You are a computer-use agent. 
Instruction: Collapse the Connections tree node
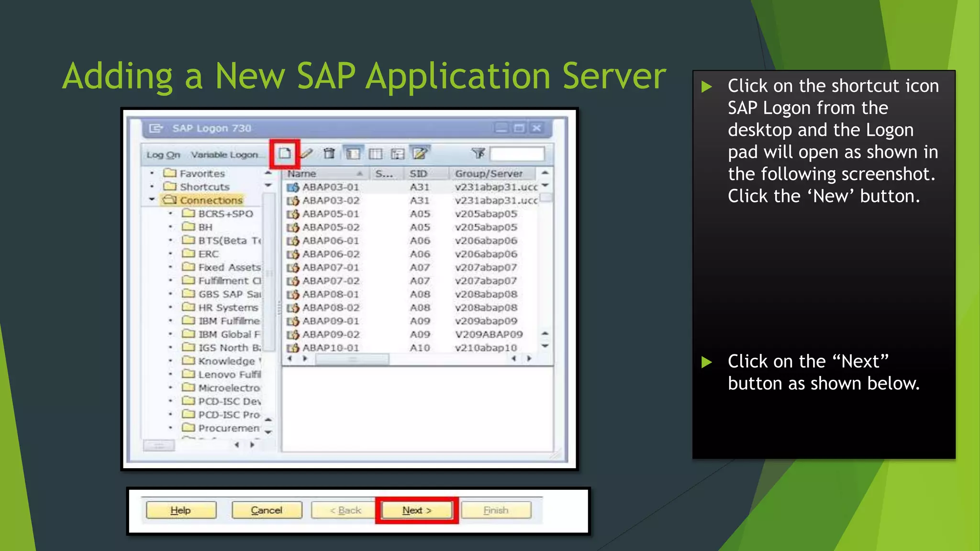point(152,199)
